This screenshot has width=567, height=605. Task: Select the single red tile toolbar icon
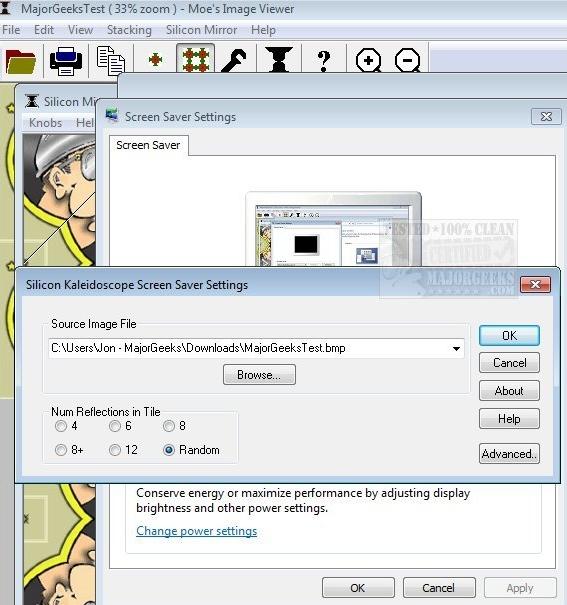click(x=155, y=60)
